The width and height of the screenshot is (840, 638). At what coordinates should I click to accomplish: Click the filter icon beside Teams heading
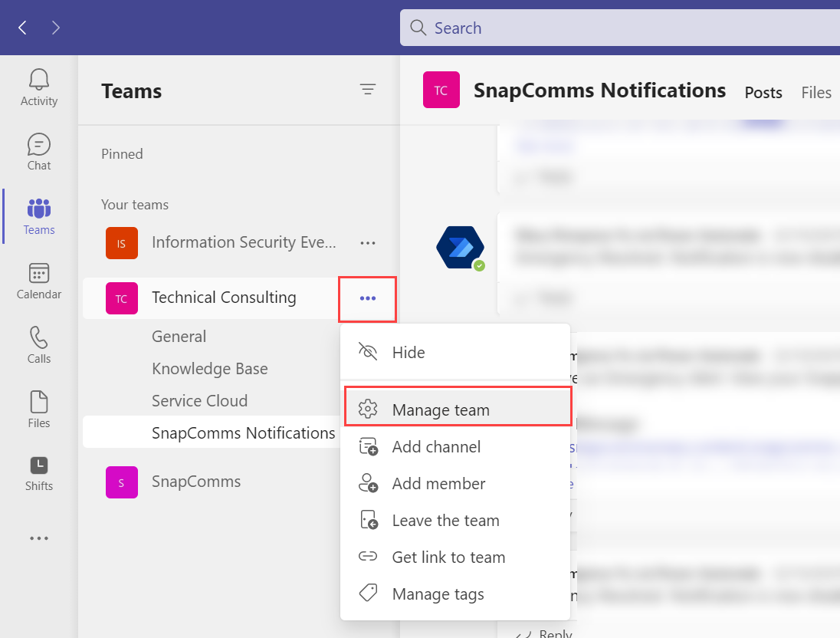tap(368, 89)
